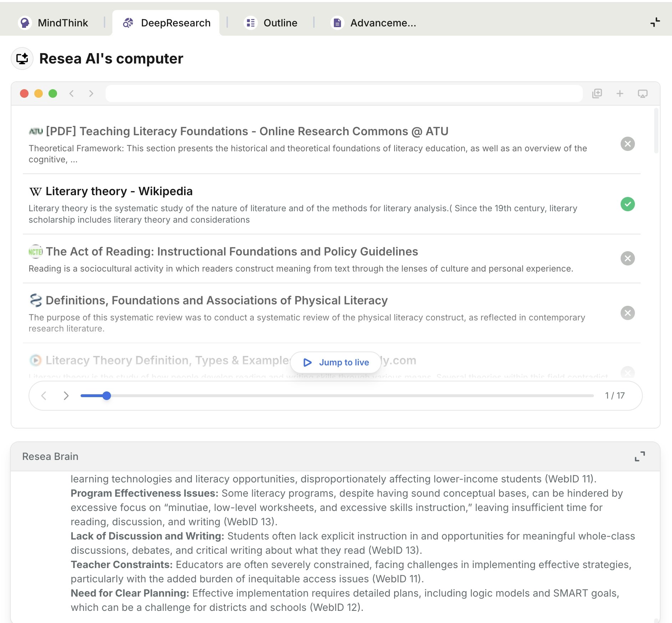Click Jump to live button
This screenshot has height=623, width=672.
(x=336, y=363)
